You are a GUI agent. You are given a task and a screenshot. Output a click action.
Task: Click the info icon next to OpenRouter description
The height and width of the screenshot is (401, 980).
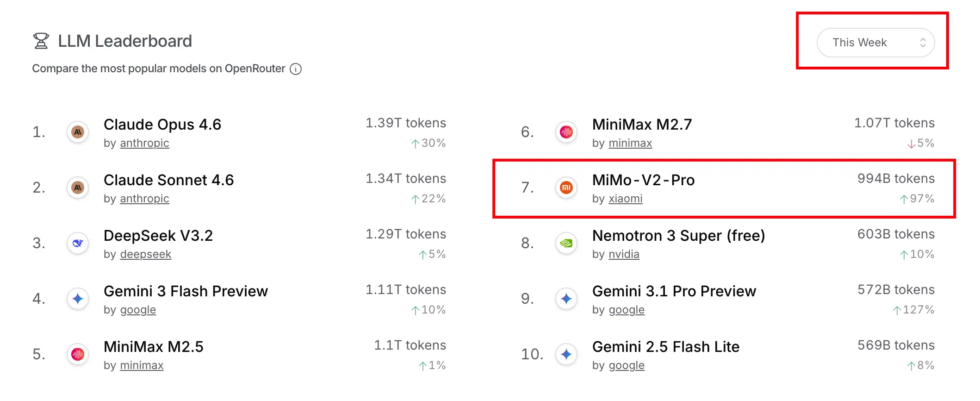(x=296, y=69)
